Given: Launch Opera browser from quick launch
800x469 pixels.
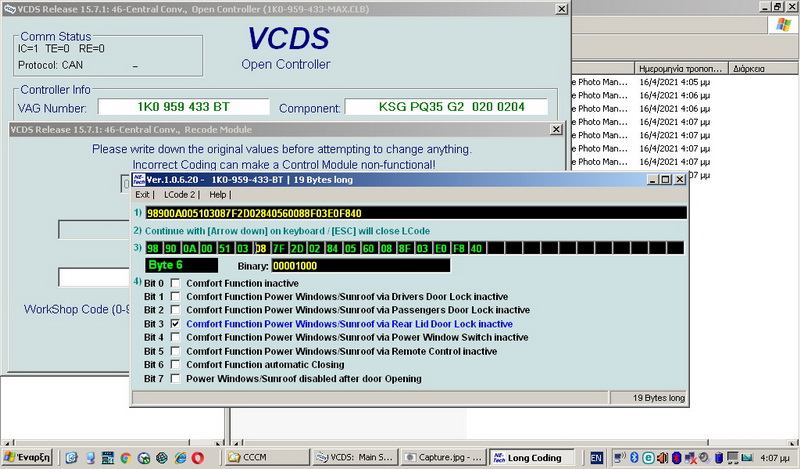Looking at the screenshot, I should tap(198, 458).
